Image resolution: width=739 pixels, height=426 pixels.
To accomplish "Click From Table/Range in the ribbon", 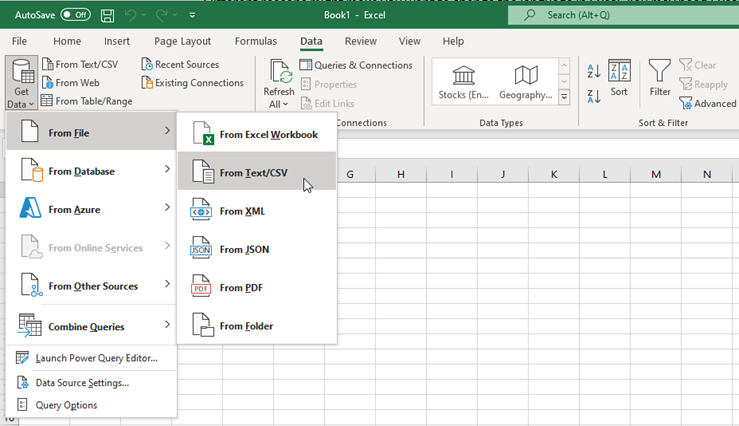I will [x=87, y=101].
